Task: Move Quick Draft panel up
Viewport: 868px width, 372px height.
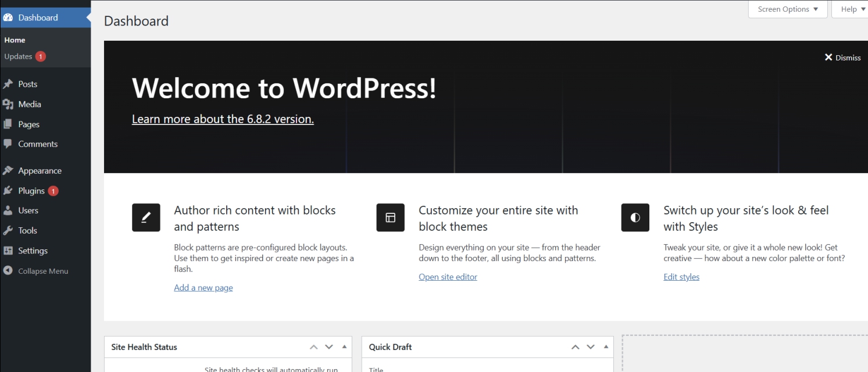Action: point(576,347)
